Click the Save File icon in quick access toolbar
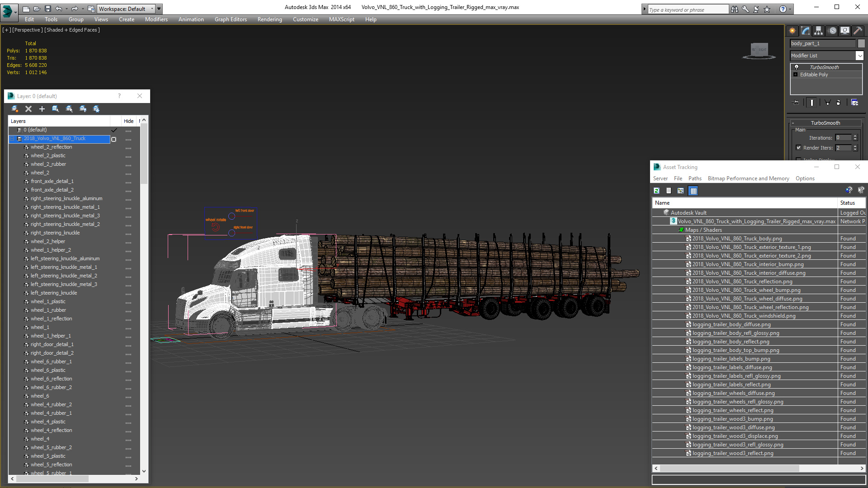Image resolution: width=868 pixels, height=488 pixels. click(x=47, y=9)
